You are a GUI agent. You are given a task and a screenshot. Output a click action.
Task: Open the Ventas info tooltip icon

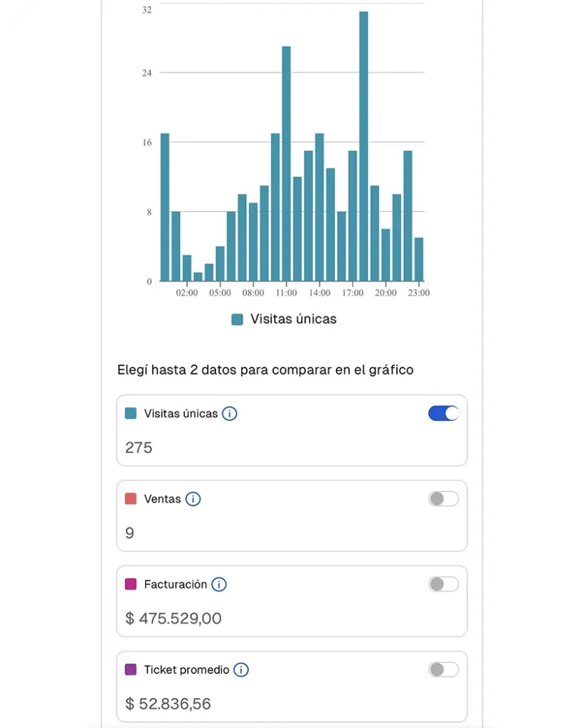click(x=193, y=499)
